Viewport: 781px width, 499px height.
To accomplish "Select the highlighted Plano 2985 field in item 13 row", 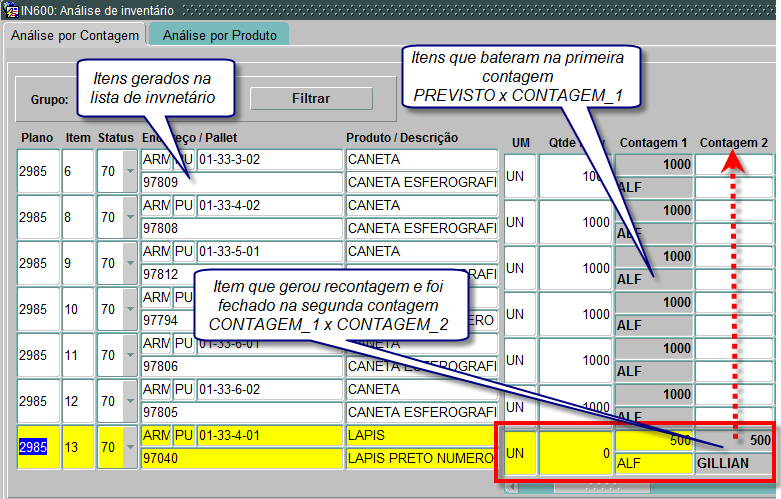I will (x=38, y=447).
